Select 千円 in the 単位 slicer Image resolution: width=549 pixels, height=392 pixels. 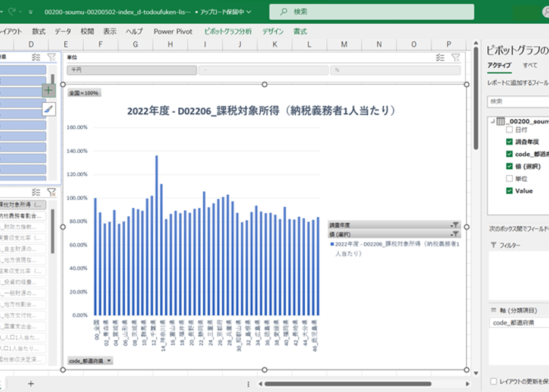(x=132, y=70)
